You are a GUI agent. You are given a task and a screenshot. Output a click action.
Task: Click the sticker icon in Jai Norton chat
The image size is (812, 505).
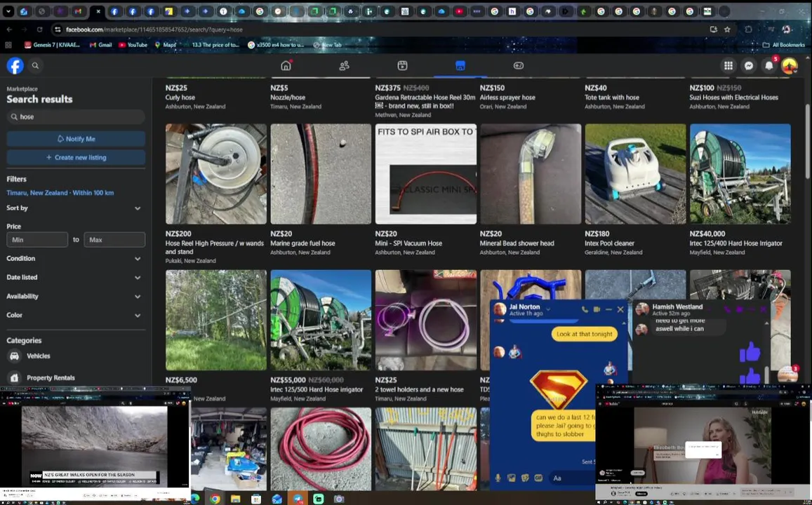[524, 478]
